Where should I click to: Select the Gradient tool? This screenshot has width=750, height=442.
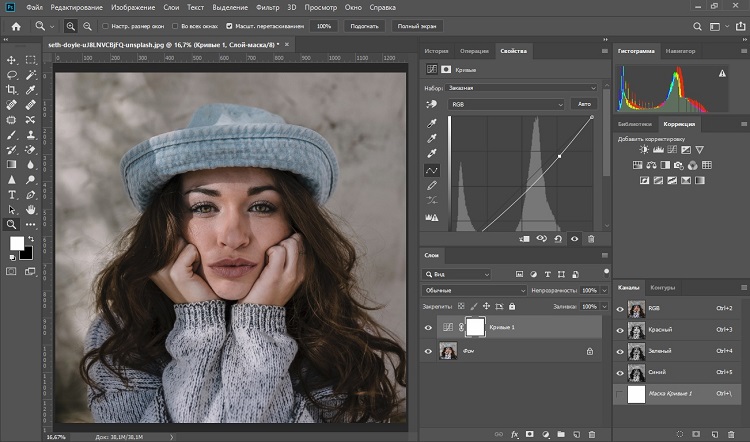[11, 165]
